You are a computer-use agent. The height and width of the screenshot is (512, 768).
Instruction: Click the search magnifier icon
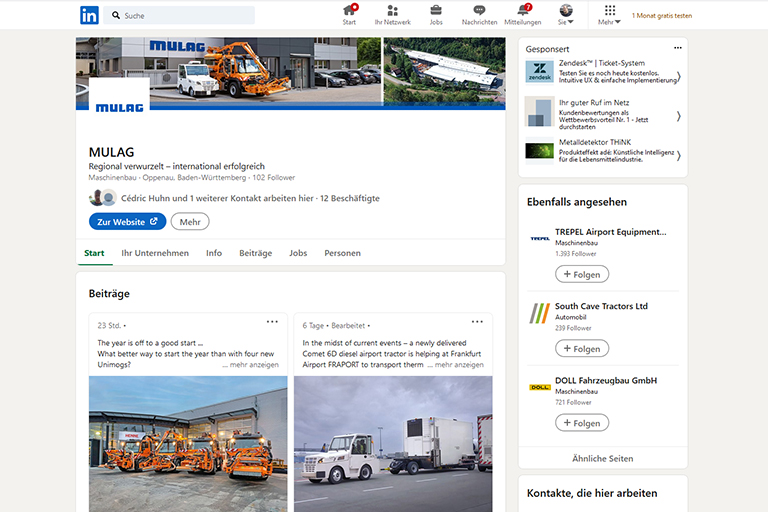click(x=116, y=15)
